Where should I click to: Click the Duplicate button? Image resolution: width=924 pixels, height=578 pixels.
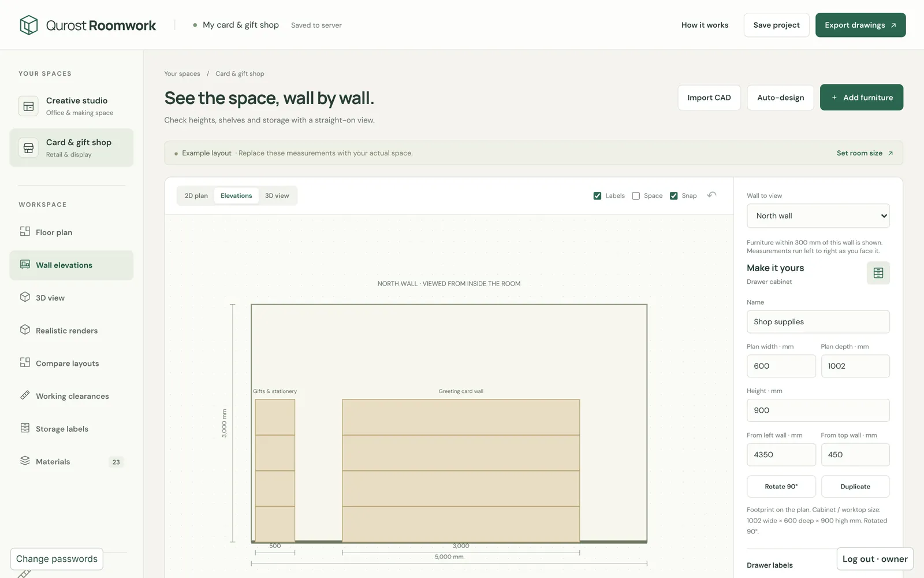855,487
